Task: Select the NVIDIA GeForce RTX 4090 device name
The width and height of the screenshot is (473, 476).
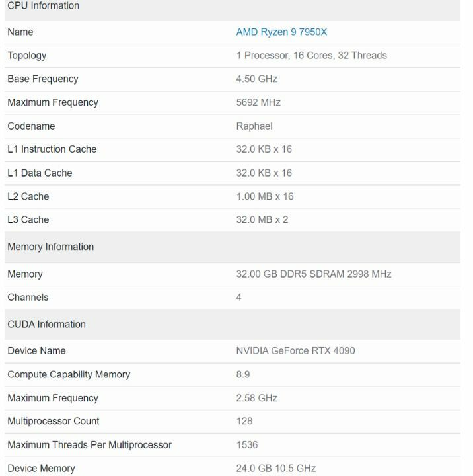Action: pos(295,350)
